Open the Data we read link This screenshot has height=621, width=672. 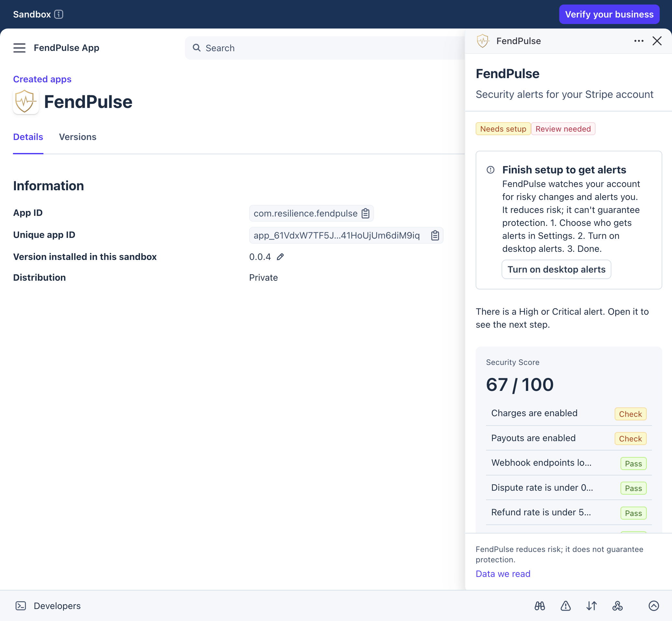[x=503, y=574]
